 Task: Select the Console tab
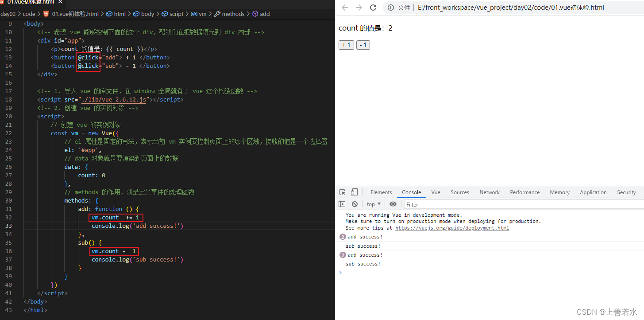pyautogui.click(x=412, y=192)
